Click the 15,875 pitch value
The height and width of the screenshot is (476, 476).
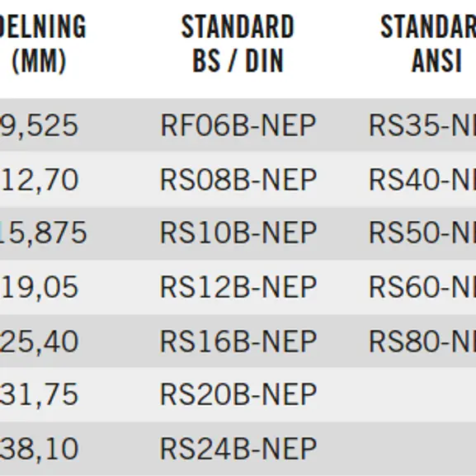click(43, 233)
